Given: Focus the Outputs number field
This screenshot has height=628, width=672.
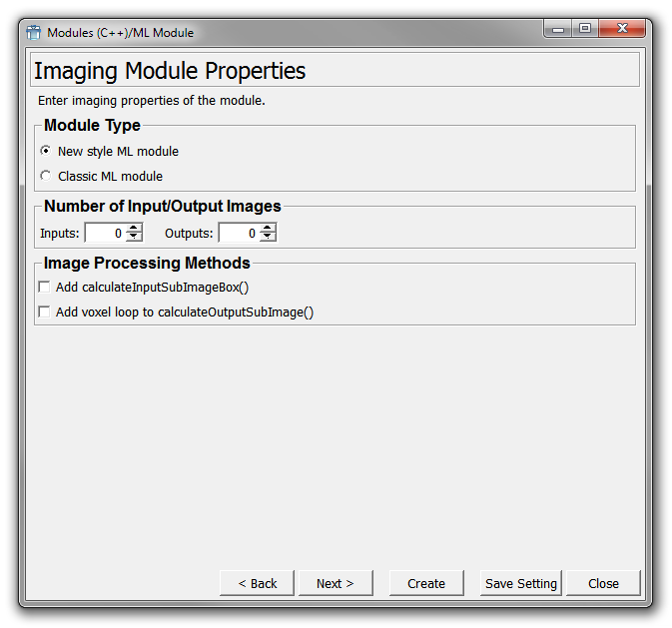Looking at the screenshot, I should pyautogui.click(x=239, y=233).
